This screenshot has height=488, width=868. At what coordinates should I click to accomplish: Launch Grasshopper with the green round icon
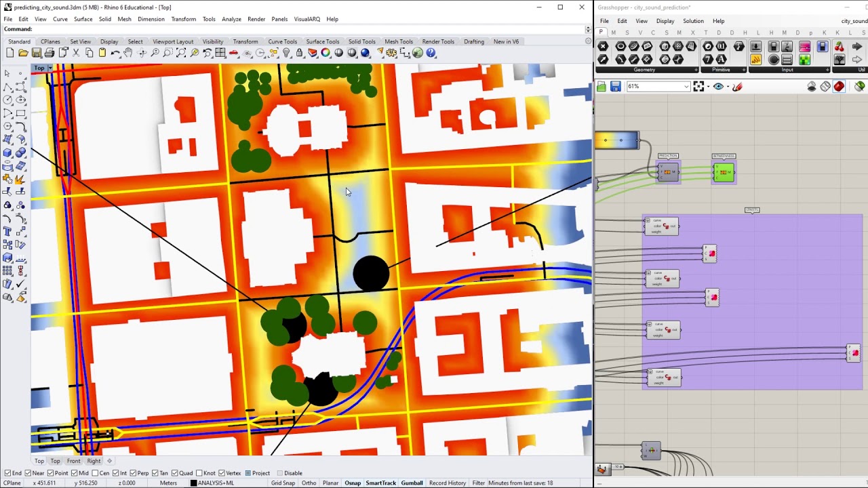[417, 53]
